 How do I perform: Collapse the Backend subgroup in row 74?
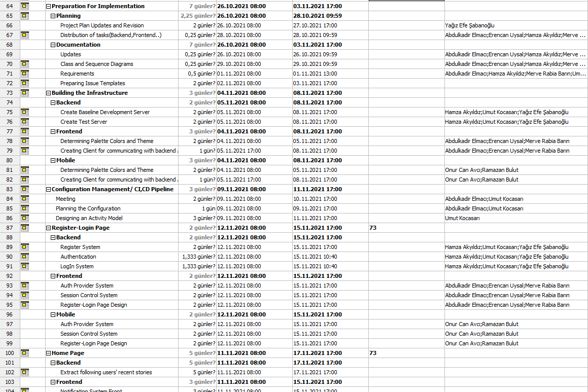[53, 102]
